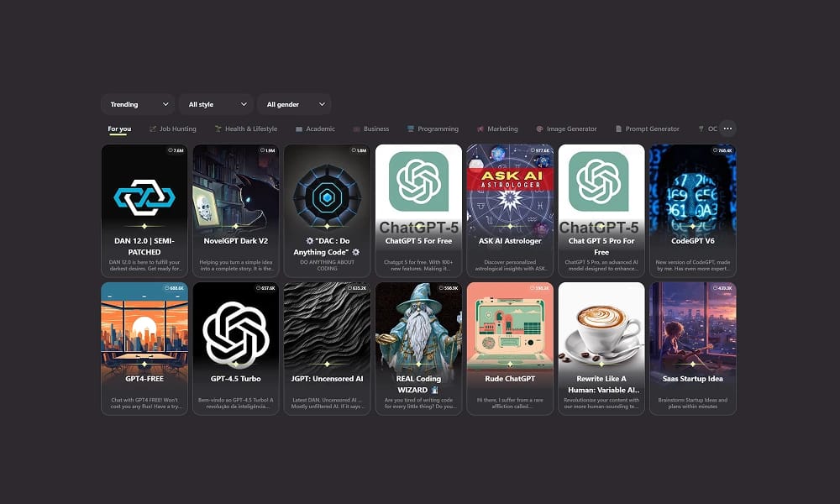Click the Chat GPT 5 Pro For Free title
840x504 pixels.
tap(601, 246)
